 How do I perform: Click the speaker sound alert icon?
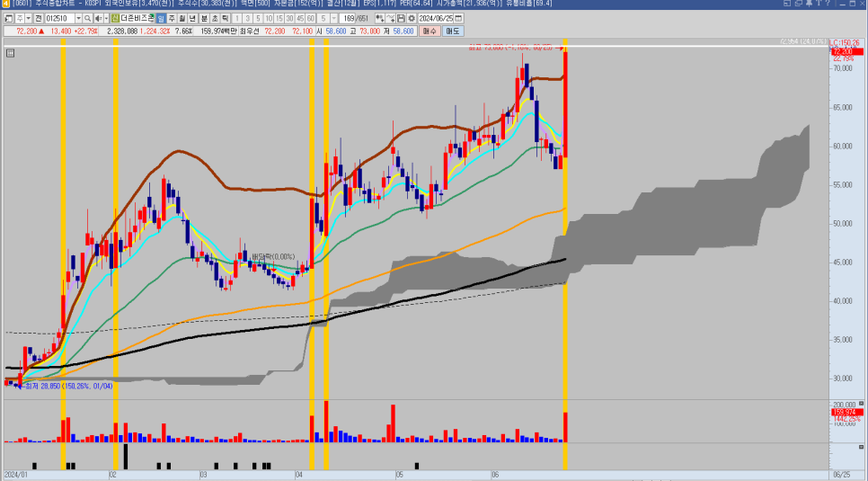tap(98, 18)
